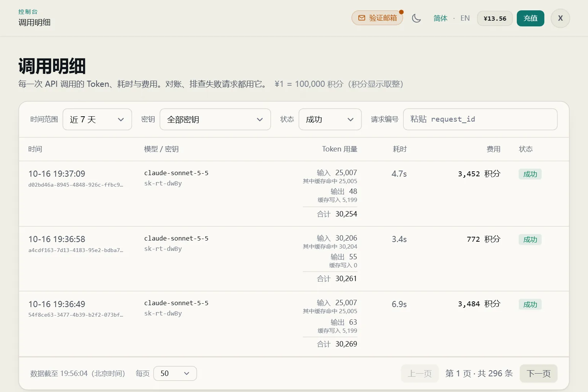Click the 充值 recharge button
The image size is (588, 392).
point(531,18)
